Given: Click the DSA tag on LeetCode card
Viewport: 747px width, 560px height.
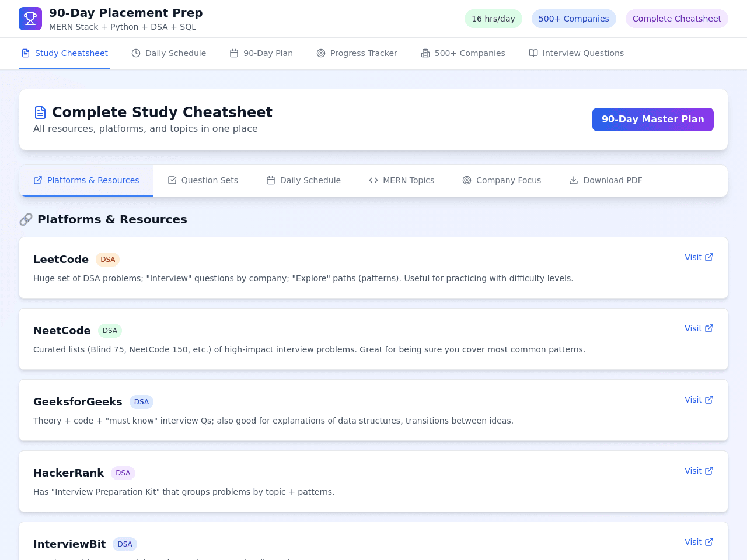Looking at the screenshot, I should pyautogui.click(x=108, y=260).
